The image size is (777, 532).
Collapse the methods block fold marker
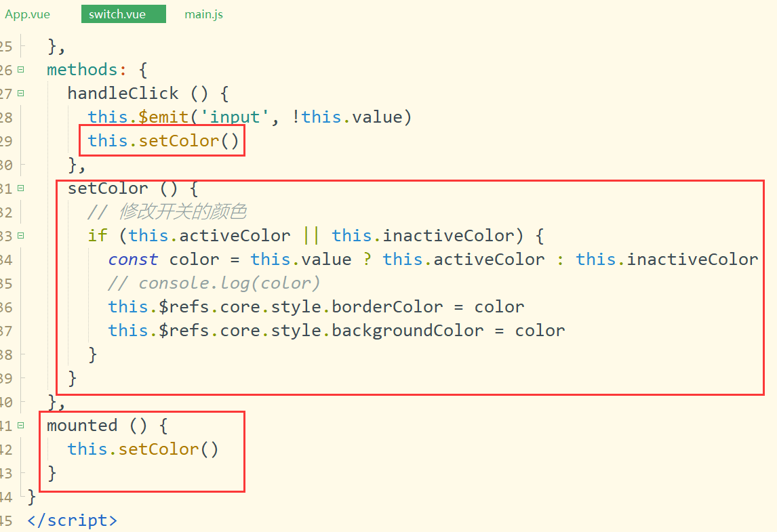point(20,69)
